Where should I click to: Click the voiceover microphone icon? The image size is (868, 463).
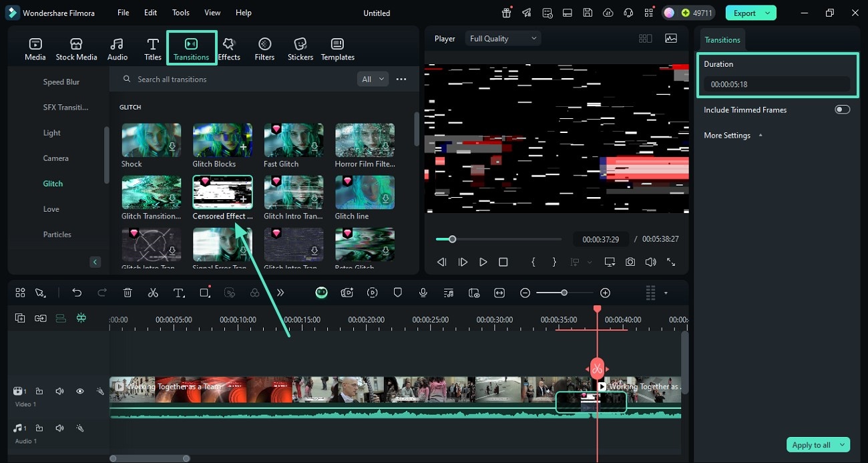click(423, 293)
